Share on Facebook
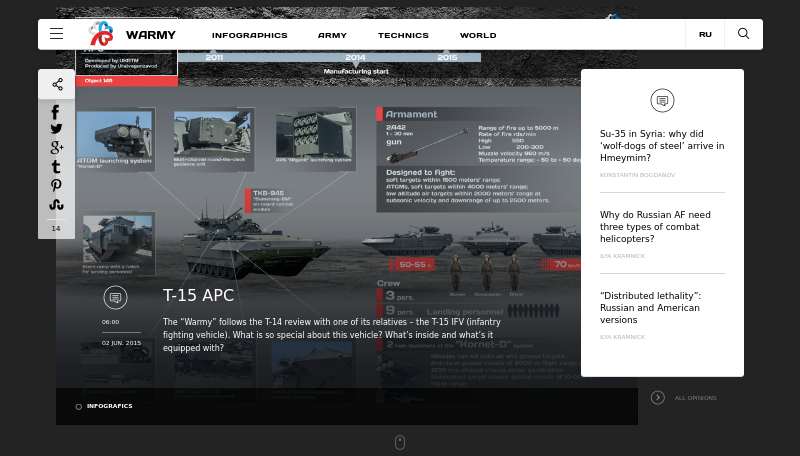 (55, 112)
